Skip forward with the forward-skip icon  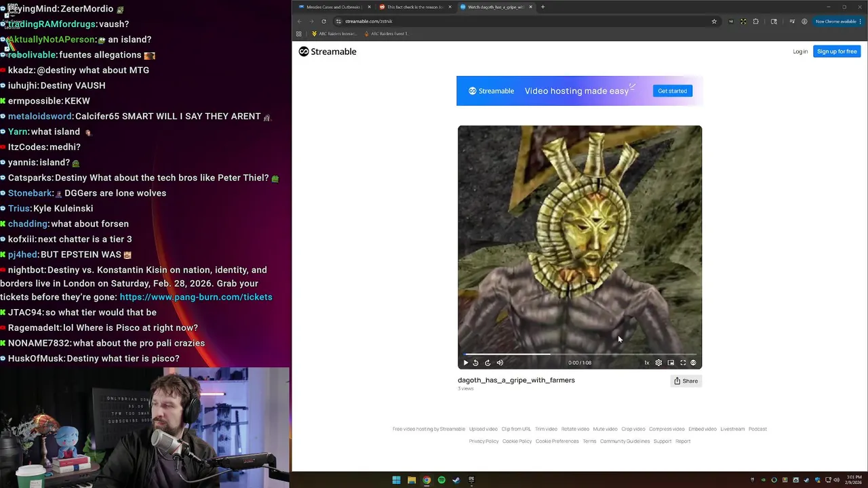tap(488, 363)
